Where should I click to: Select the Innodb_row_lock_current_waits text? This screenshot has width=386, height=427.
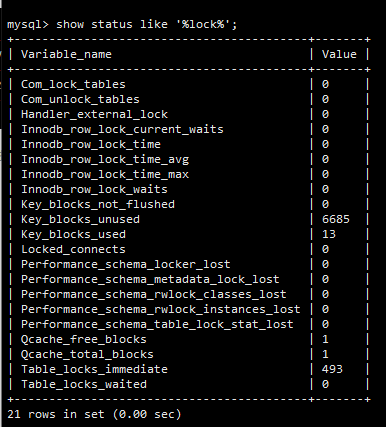[122, 129]
